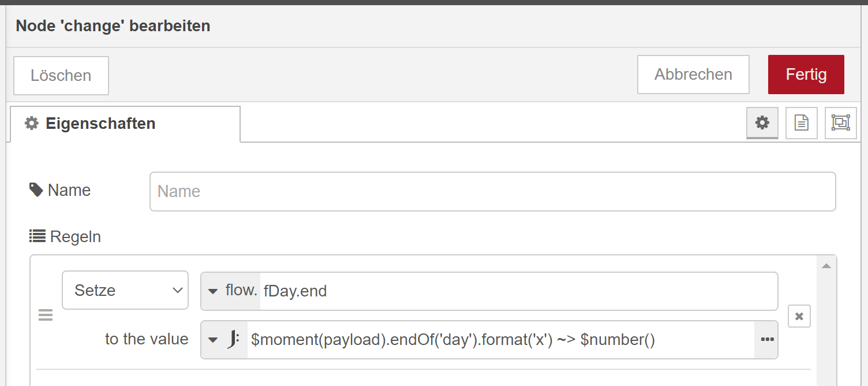Open the JSONata value type dropdown

(x=225, y=340)
